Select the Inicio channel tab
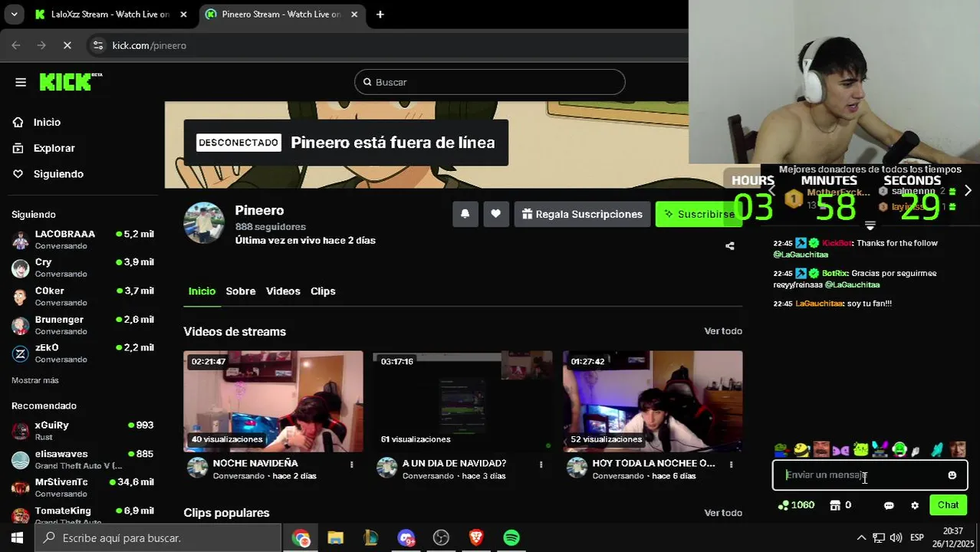 point(202,291)
